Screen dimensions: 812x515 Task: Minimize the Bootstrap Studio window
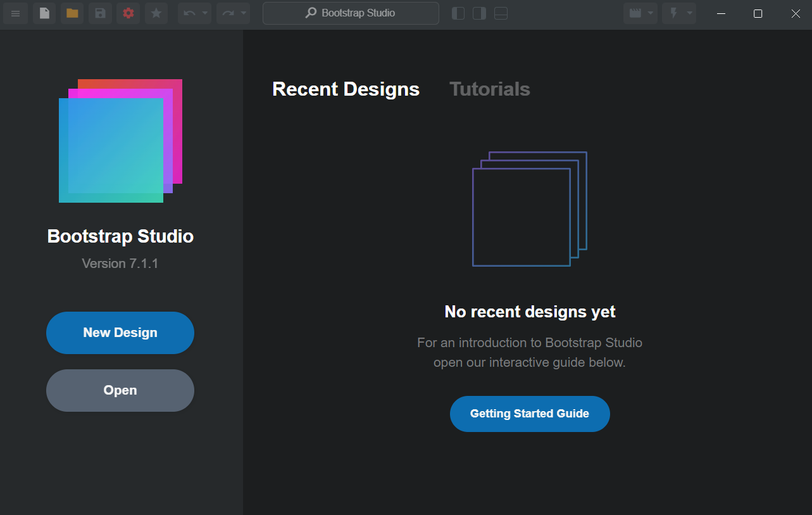[720, 13]
